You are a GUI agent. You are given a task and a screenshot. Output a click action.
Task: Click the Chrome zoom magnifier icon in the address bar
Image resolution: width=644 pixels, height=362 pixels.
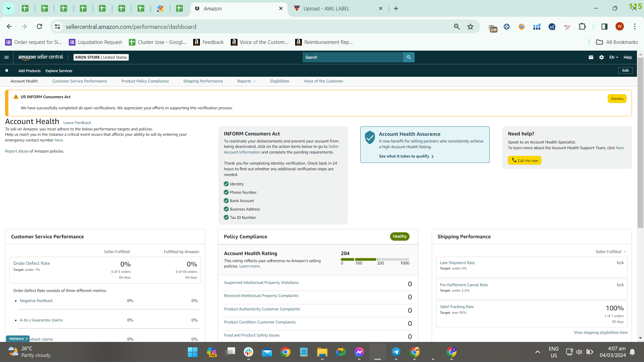pos(457,27)
